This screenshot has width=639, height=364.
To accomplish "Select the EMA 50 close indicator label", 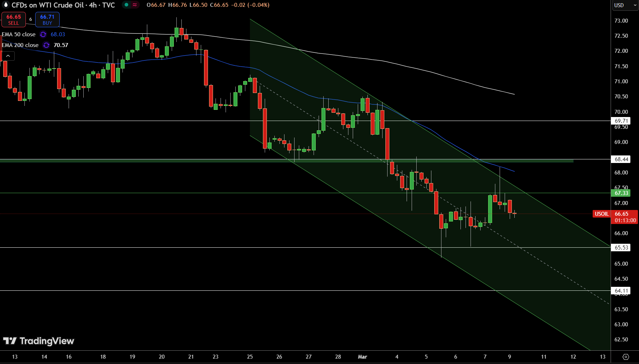I will [19, 34].
